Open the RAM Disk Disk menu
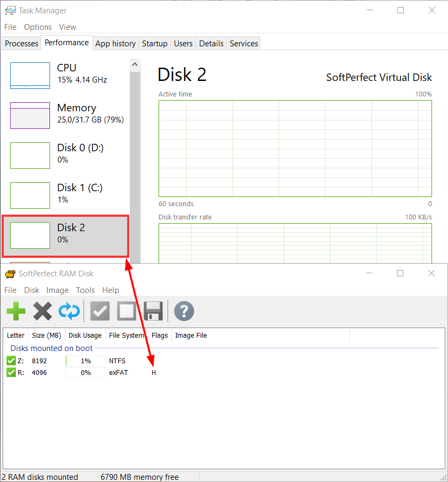448x482 pixels. pyautogui.click(x=31, y=290)
